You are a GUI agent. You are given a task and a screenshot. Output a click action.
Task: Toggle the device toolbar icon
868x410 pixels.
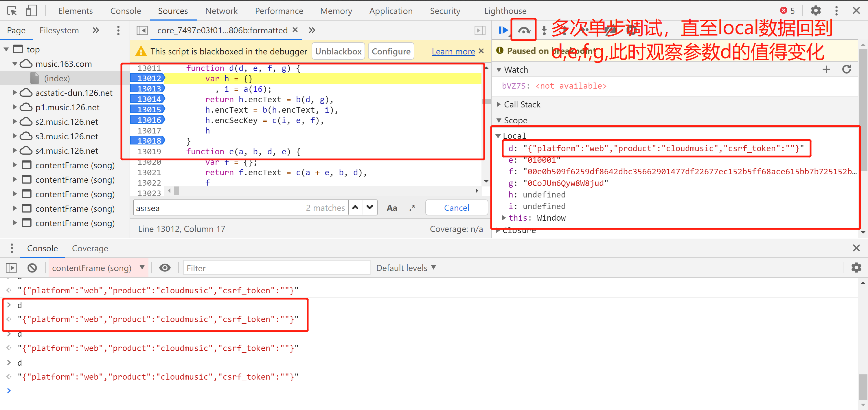click(31, 11)
